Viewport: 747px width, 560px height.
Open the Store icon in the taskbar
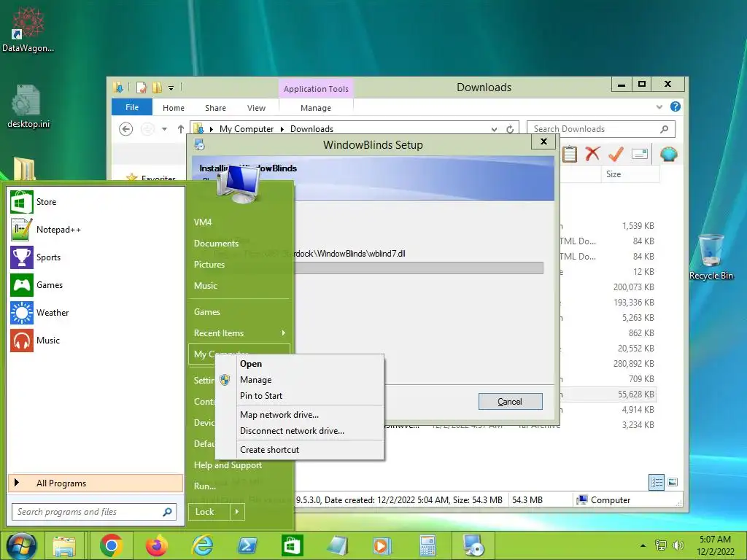(x=292, y=545)
